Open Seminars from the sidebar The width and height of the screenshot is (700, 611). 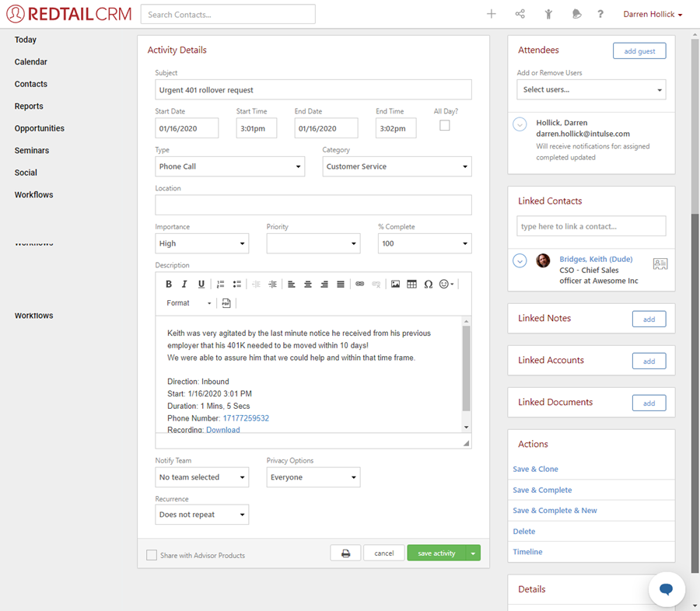click(32, 150)
